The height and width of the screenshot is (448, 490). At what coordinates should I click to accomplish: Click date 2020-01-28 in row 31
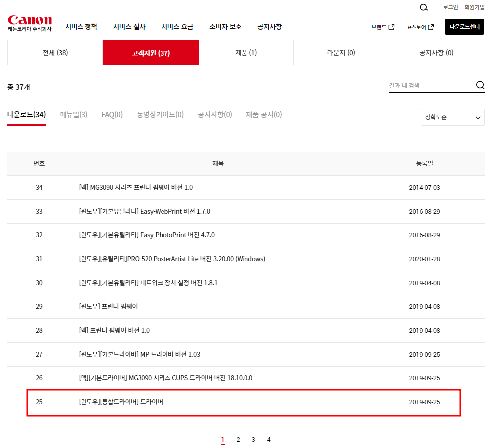(x=424, y=259)
